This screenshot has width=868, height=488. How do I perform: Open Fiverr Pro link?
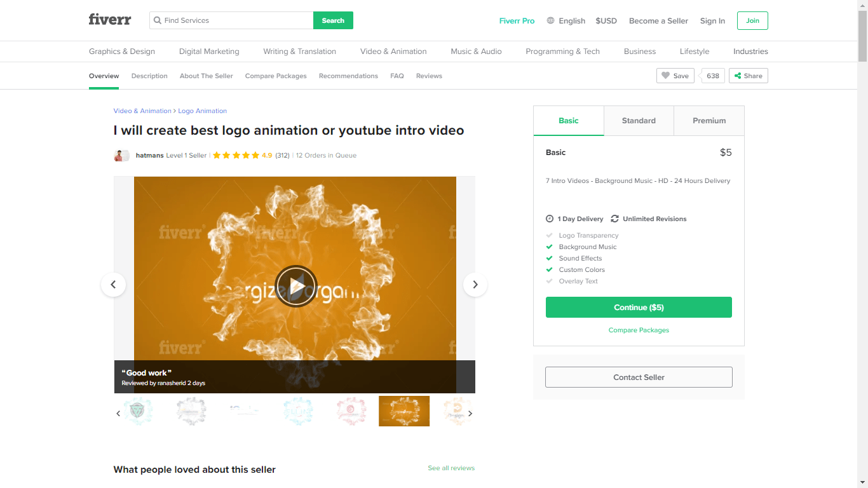click(x=517, y=21)
